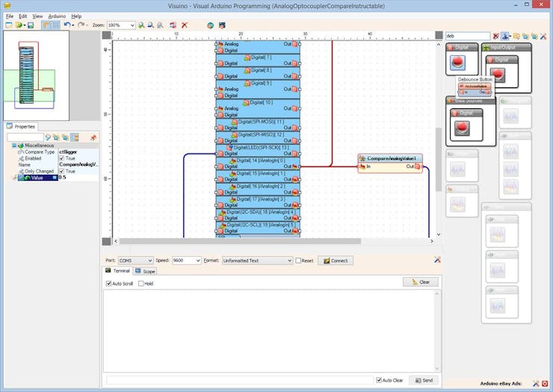Click the CompareAnalogValue1 component header
Screen dimensions: 553x392
(x=390, y=158)
